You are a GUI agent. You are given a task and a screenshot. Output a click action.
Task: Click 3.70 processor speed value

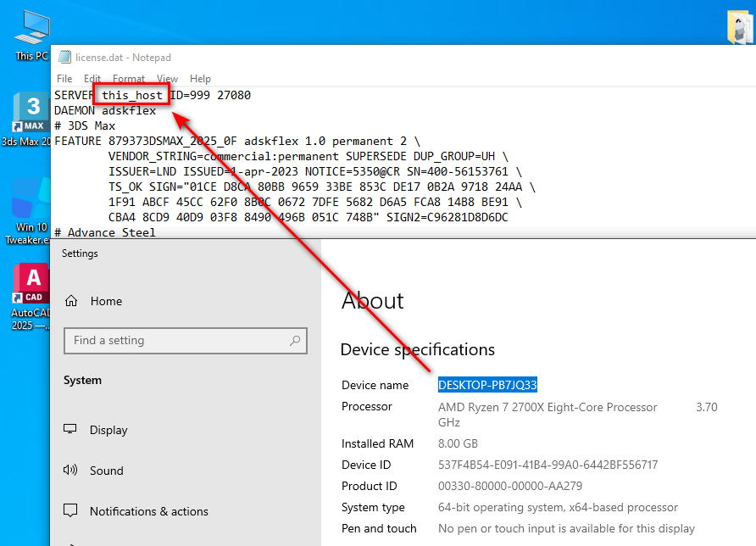[707, 407]
